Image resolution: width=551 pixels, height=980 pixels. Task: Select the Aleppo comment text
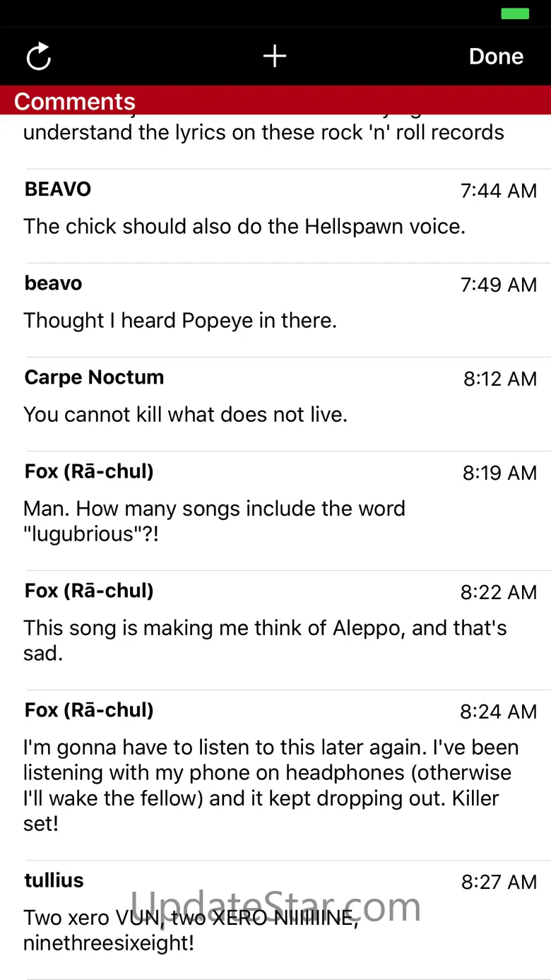265,640
